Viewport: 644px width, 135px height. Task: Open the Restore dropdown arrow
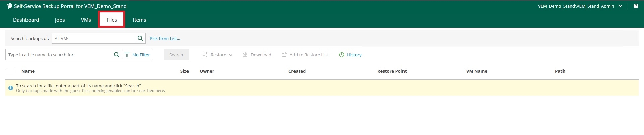coord(231,55)
